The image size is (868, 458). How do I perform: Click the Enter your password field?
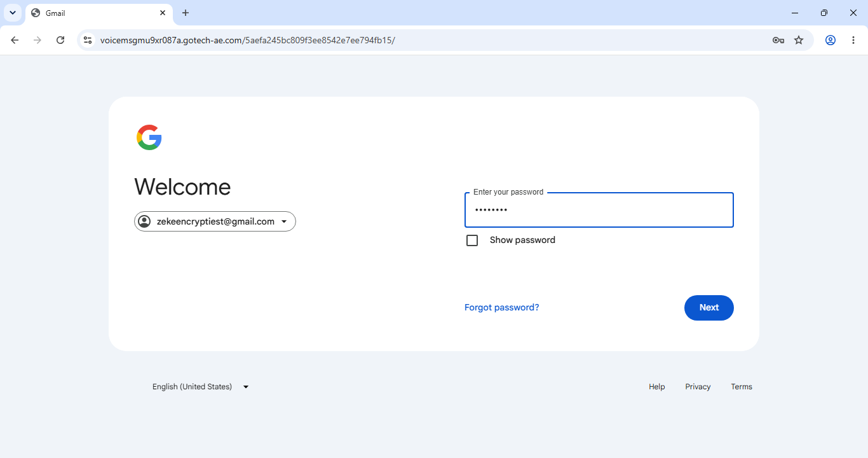pyautogui.click(x=599, y=210)
